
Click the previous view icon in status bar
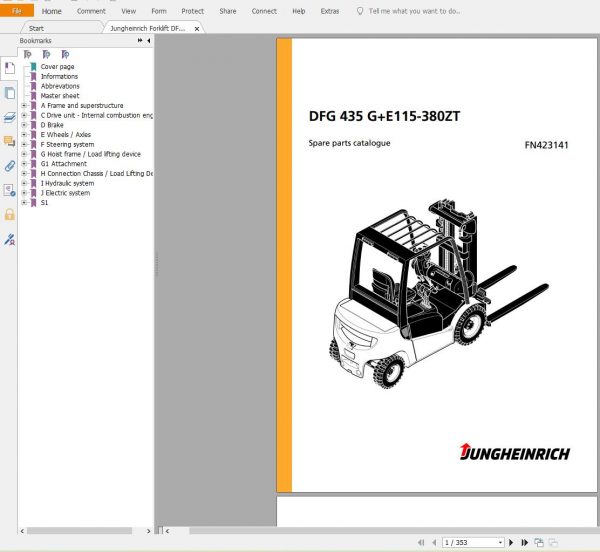(x=539, y=542)
